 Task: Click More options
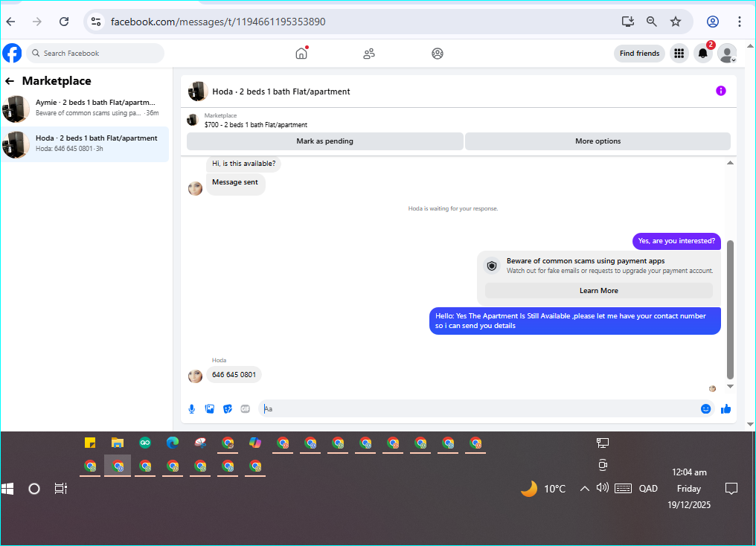pos(598,141)
